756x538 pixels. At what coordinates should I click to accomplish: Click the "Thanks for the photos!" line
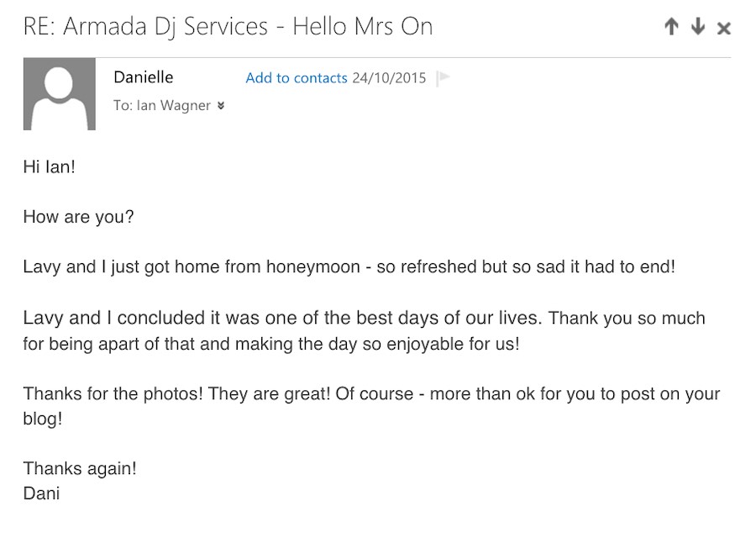(371, 393)
